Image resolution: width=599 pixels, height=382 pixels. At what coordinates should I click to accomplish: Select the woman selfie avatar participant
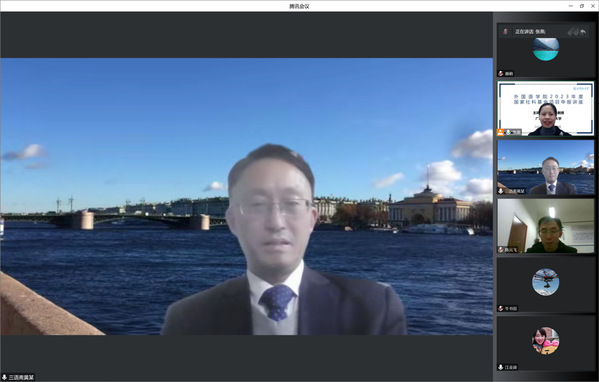pos(546,340)
